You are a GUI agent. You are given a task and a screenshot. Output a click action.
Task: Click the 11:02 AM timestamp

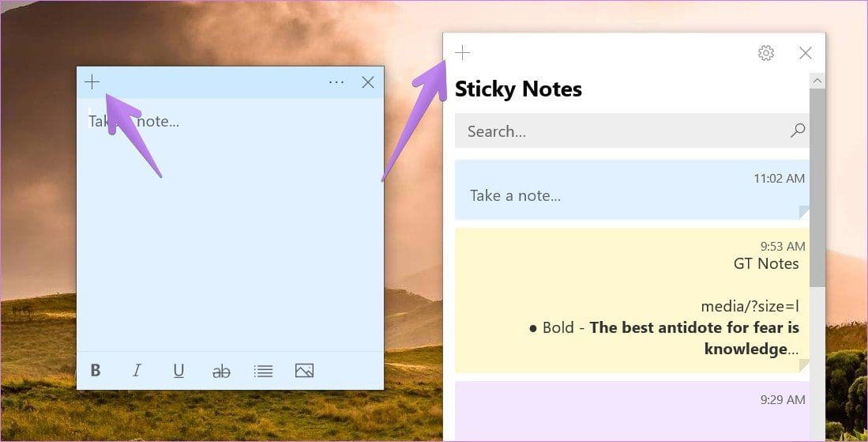(779, 179)
